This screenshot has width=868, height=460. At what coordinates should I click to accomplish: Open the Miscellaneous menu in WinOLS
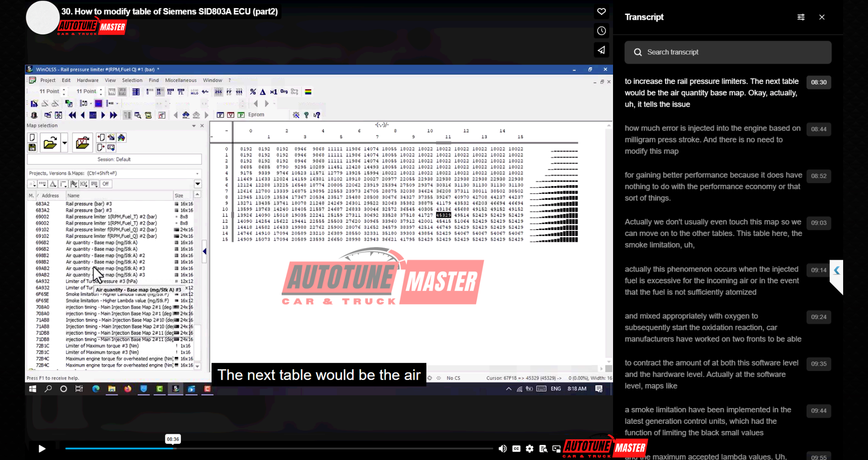click(181, 80)
